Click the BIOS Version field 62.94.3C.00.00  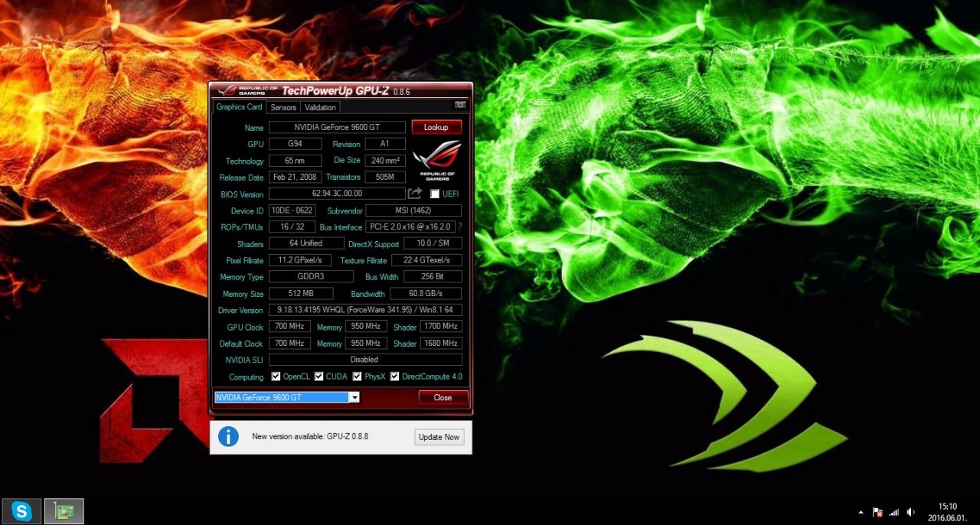pyautogui.click(x=337, y=194)
